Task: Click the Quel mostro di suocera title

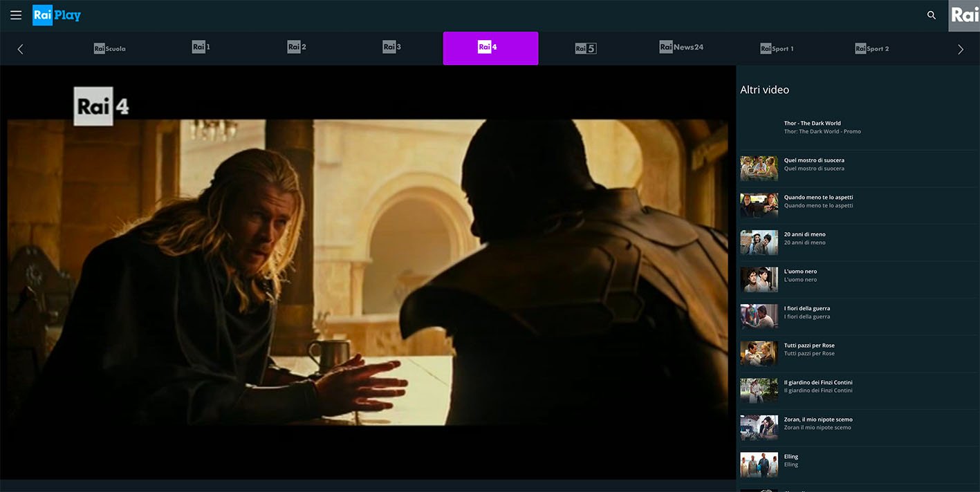Action: point(814,160)
